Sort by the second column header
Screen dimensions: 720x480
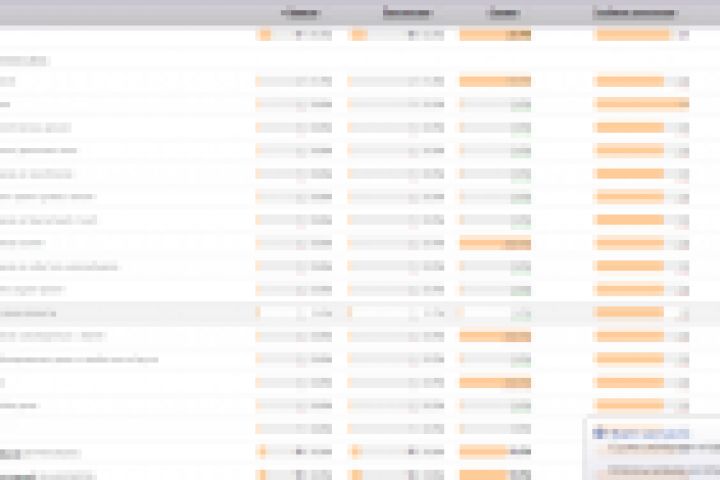click(408, 12)
